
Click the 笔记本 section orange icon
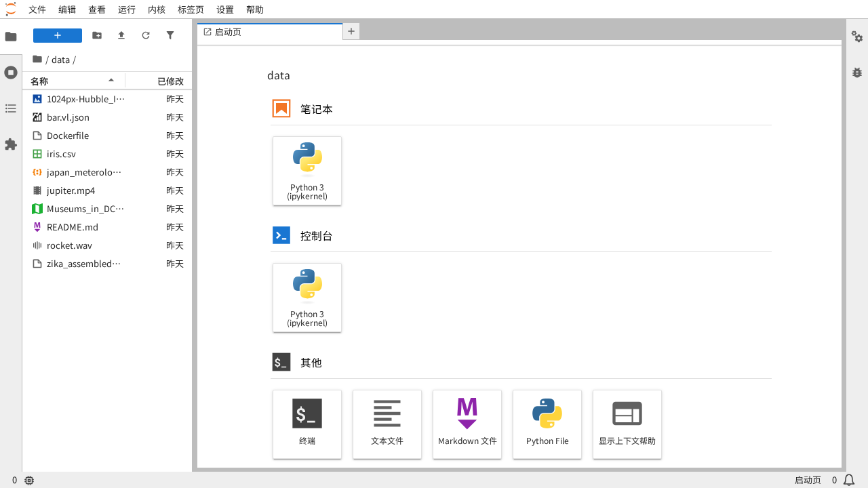click(x=281, y=108)
